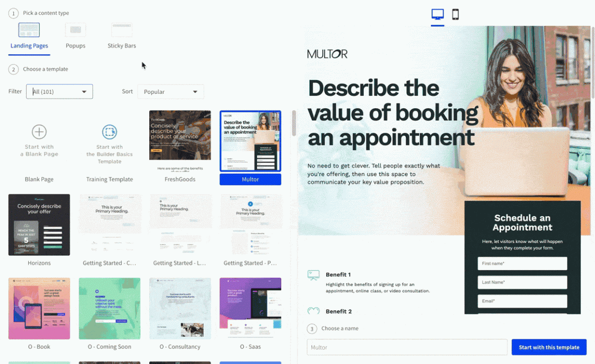The width and height of the screenshot is (595, 364).
Task: Open the Sort dropdown set to Popular
Action: tap(170, 92)
